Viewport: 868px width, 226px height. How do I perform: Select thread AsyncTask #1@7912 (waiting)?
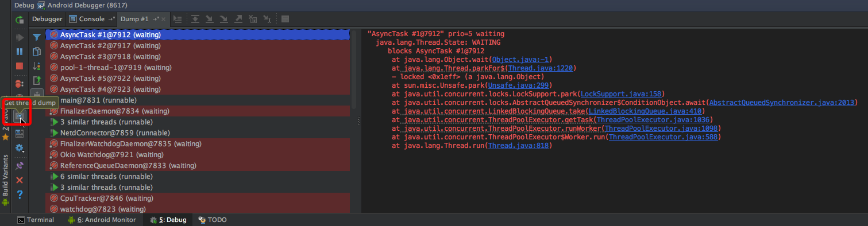198,35
